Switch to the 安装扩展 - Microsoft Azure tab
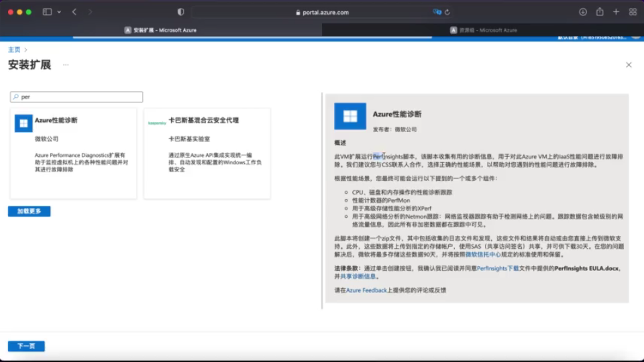Viewport: 644px width, 362px height. click(x=161, y=30)
